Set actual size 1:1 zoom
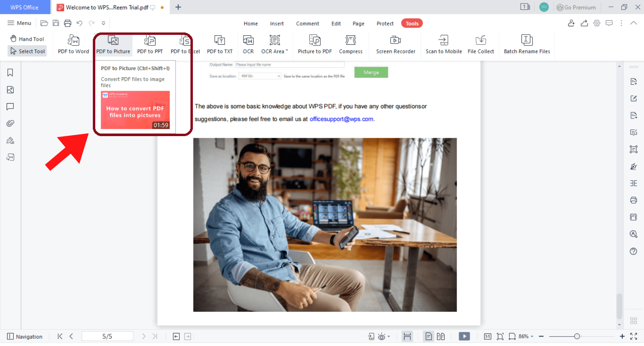This screenshot has height=346, width=644. (x=487, y=336)
